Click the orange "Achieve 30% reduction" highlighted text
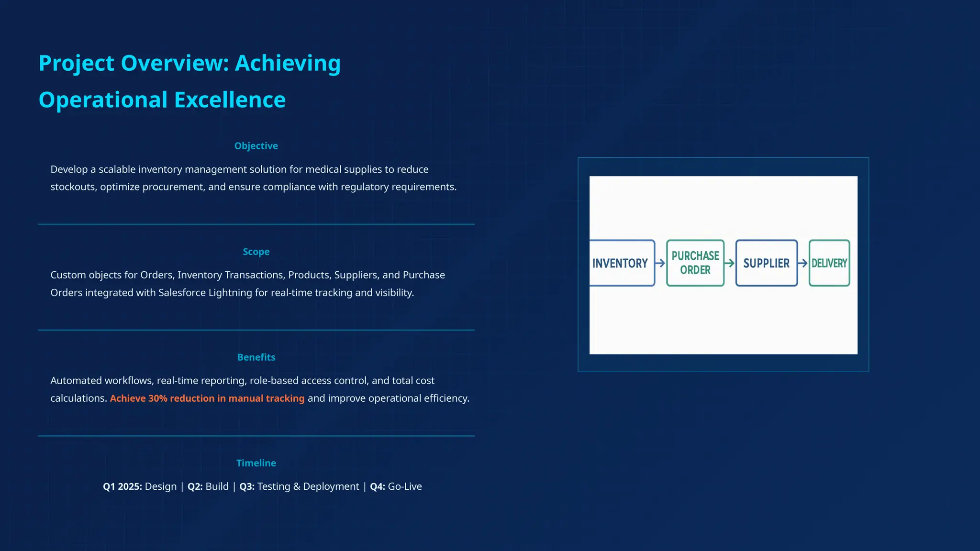 pyautogui.click(x=207, y=398)
